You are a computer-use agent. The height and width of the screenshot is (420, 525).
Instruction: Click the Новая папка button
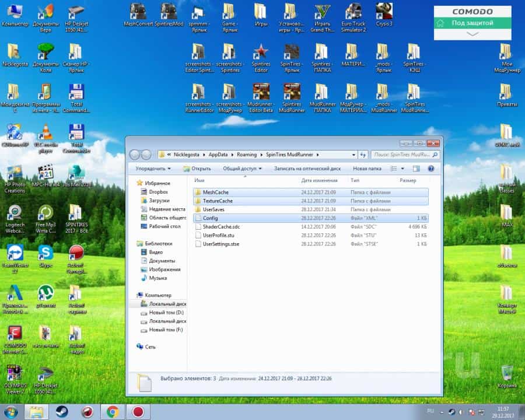click(367, 169)
